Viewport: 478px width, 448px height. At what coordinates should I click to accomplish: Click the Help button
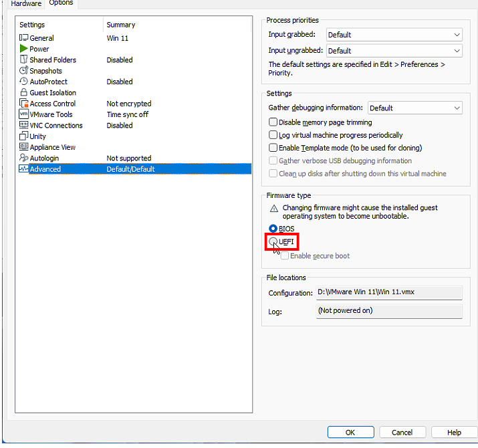coord(454,432)
